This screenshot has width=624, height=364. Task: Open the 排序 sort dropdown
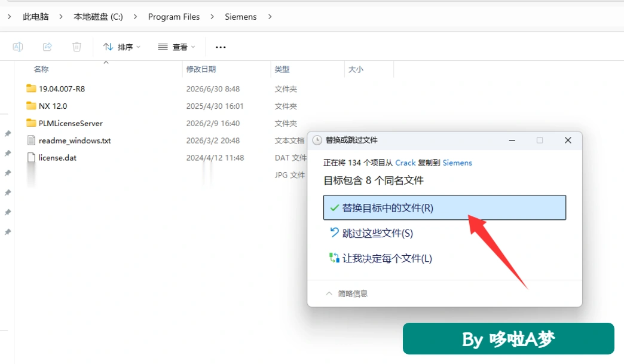tap(122, 47)
